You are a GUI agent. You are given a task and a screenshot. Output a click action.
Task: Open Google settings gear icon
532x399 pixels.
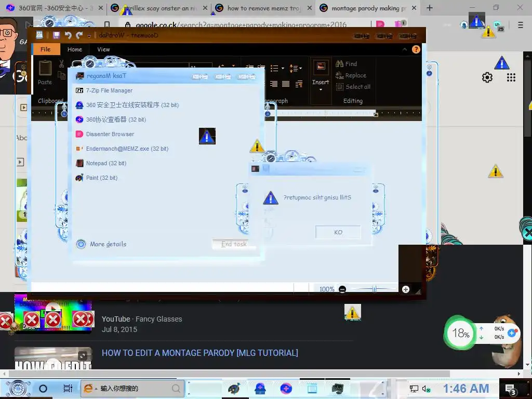(487, 78)
